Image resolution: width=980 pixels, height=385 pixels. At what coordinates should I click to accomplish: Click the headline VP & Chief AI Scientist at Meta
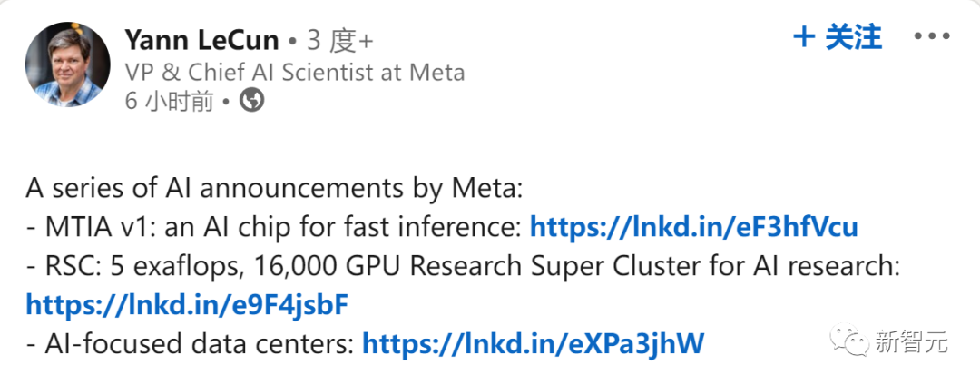pos(295,73)
